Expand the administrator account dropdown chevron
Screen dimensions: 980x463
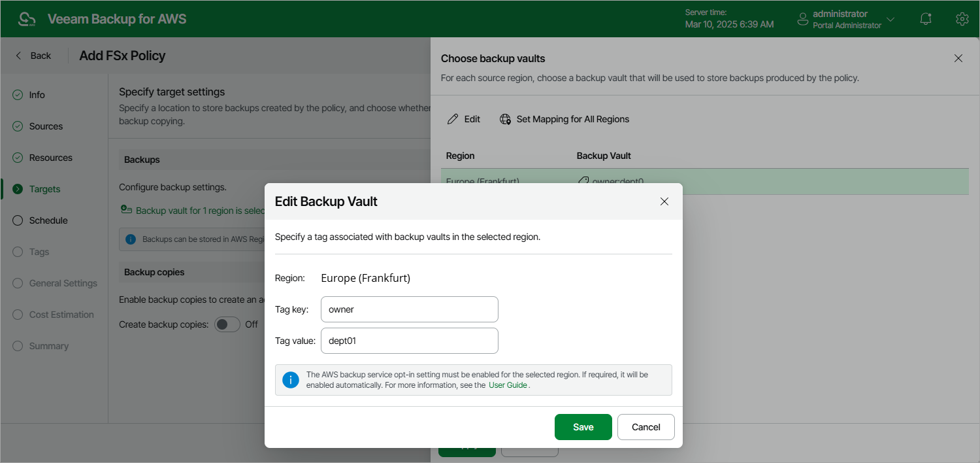point(890,20)
